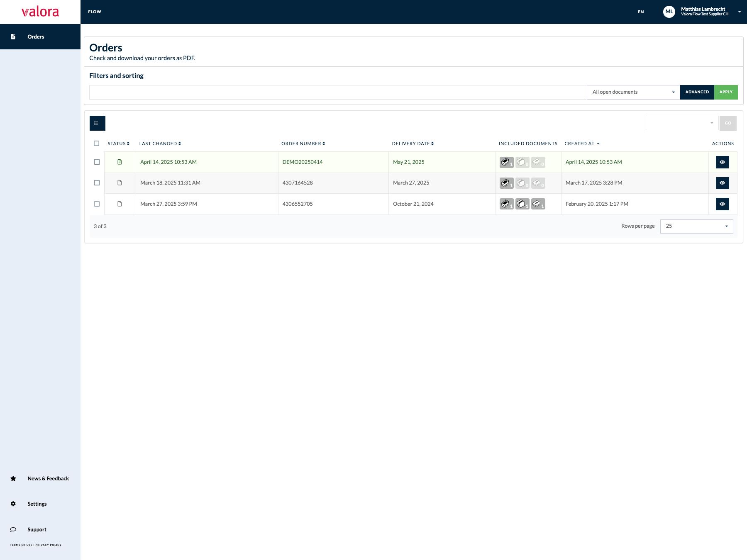
Task: Open the Rows per page dropdown
Action: pos(696,226)
